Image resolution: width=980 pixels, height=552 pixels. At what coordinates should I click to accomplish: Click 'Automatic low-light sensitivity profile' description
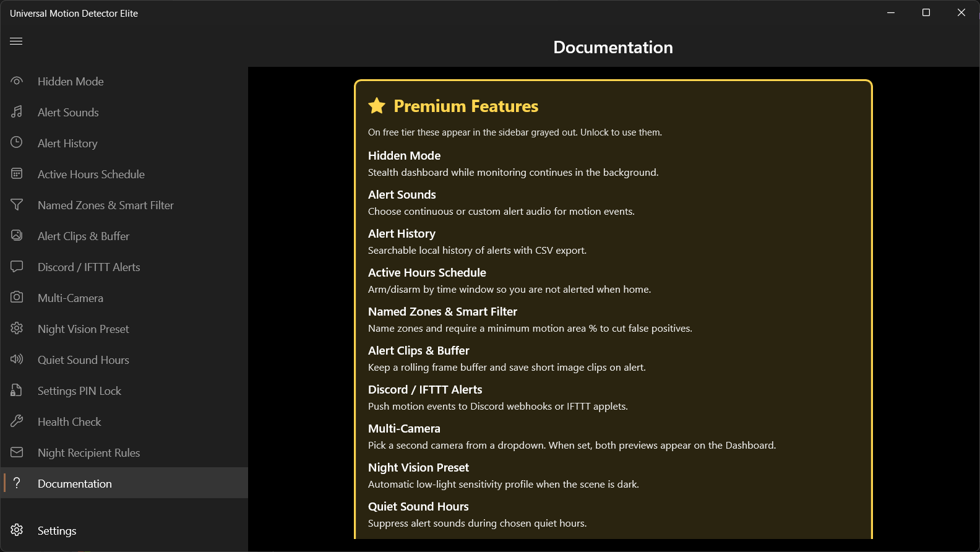pyautogui.click(x=503, y=485)
